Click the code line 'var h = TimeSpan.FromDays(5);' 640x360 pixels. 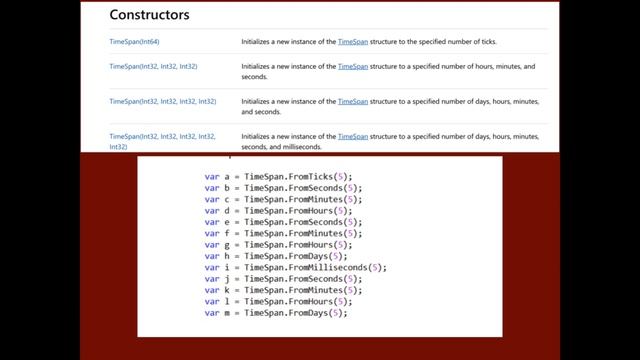[x=276, y=256]
